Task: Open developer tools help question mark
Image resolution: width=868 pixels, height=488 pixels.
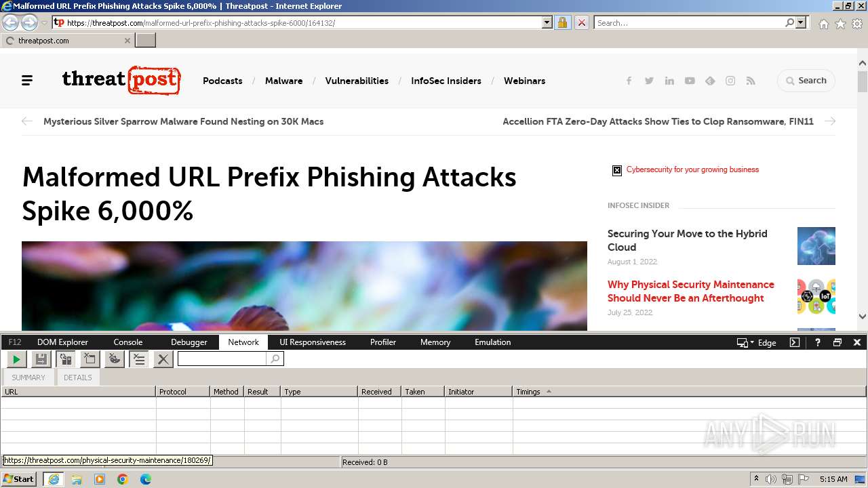Action: point(818,342)
